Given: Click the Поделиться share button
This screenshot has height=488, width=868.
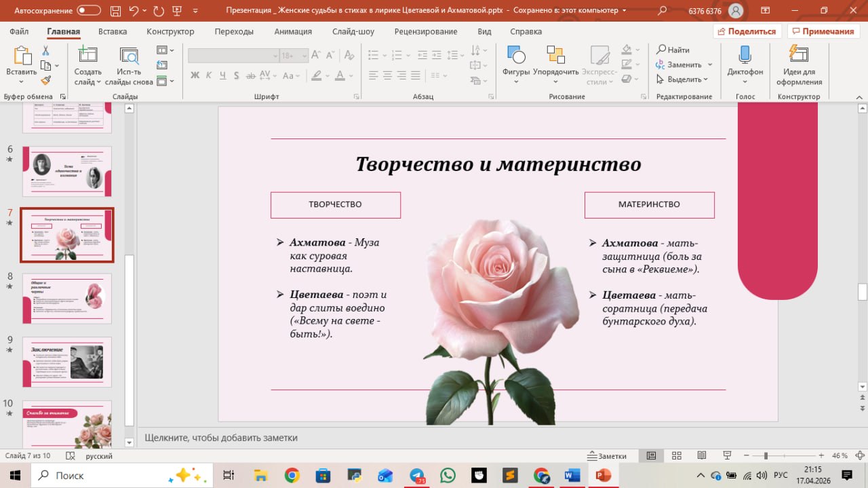Looking at the screenshot, I should [x=747, y=31].
